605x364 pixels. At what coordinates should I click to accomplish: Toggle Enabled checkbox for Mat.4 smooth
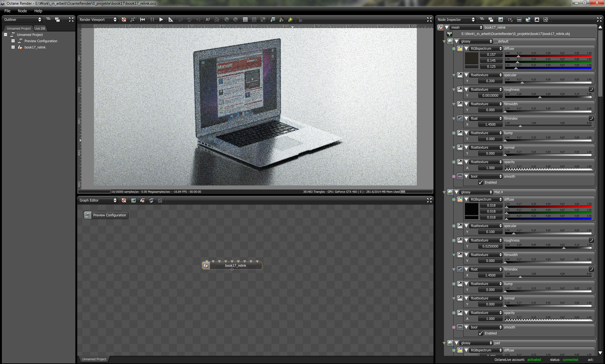coord(481,333)
